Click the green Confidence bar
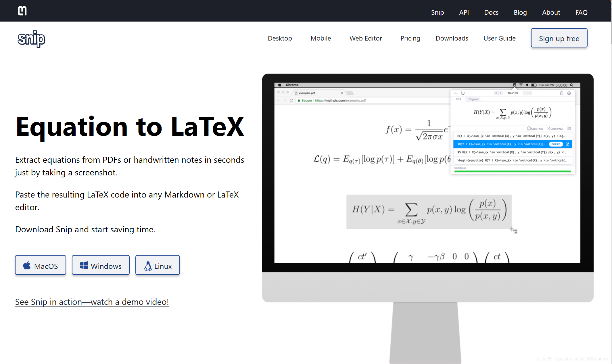 pos(512,171)
